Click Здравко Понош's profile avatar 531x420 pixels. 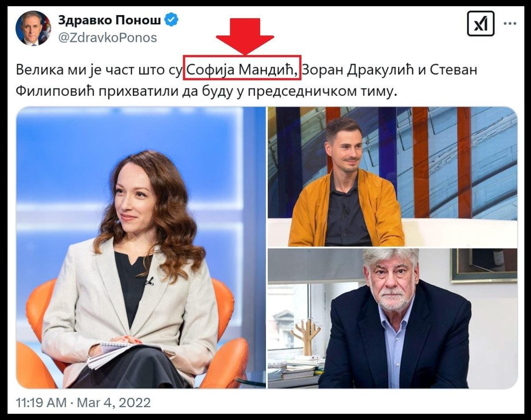click(x=33, y=28)
